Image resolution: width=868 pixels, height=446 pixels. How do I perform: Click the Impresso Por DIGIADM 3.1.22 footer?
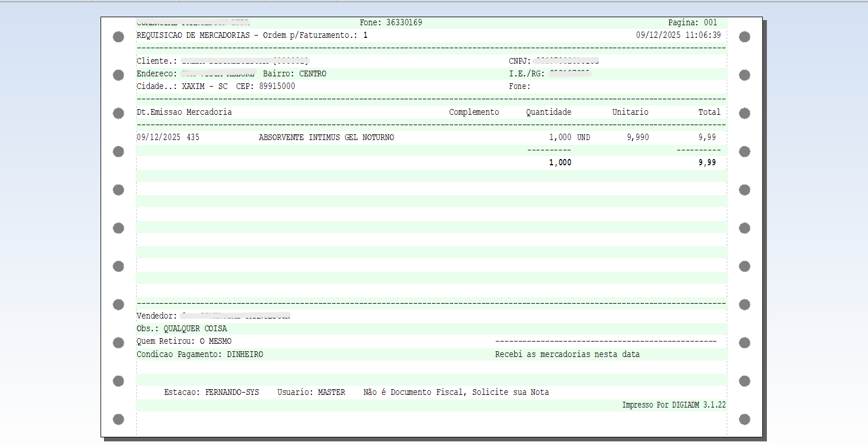tap(674, 405)
